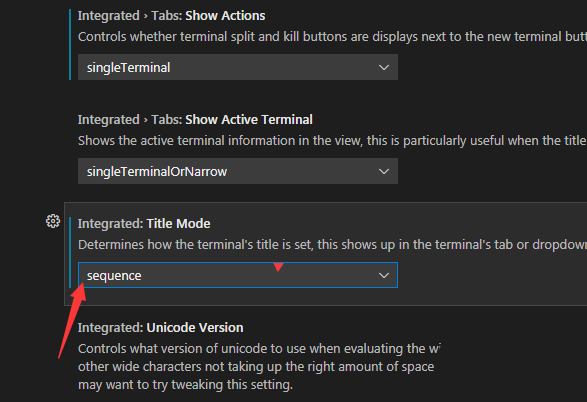
Task: Click the chevron in the singleTerminalOrNarrow dropdown
Action: point(384,171)
